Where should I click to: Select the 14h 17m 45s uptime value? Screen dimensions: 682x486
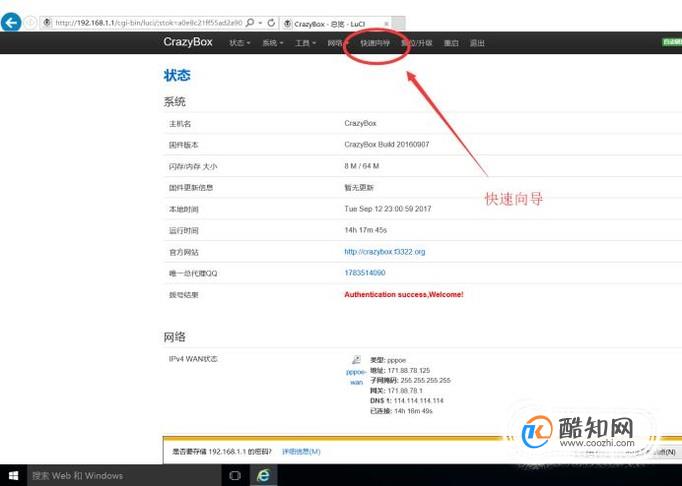365,230
